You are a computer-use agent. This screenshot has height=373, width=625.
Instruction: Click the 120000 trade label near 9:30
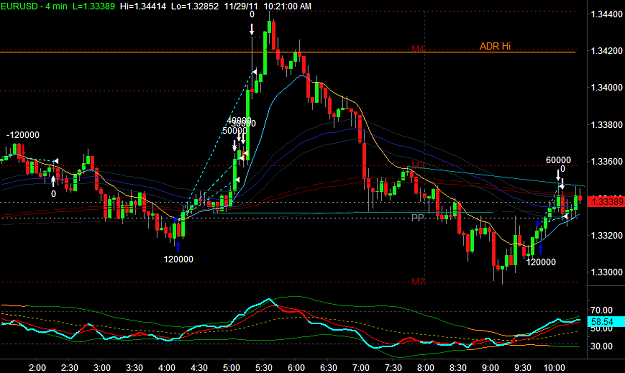click(540, 262)
